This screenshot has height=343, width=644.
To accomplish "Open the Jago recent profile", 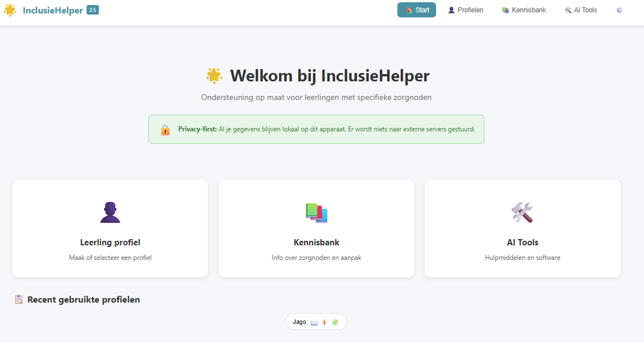I will 300,322.
